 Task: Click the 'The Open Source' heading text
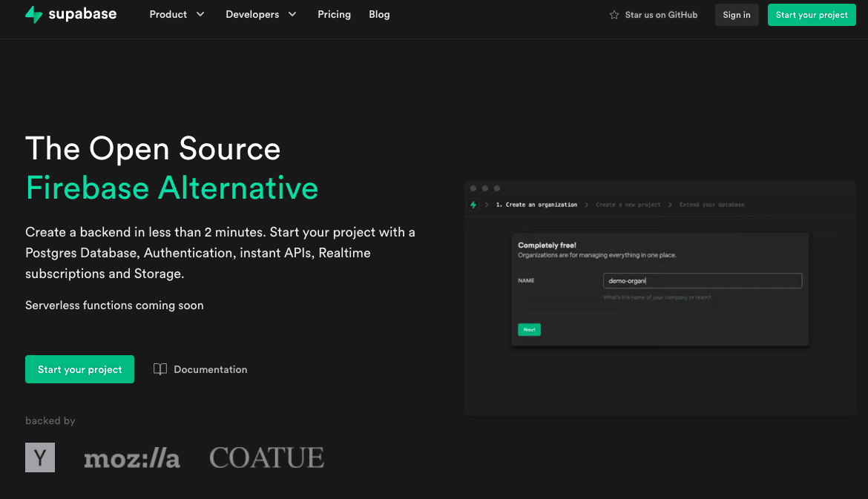pos(153,148)
